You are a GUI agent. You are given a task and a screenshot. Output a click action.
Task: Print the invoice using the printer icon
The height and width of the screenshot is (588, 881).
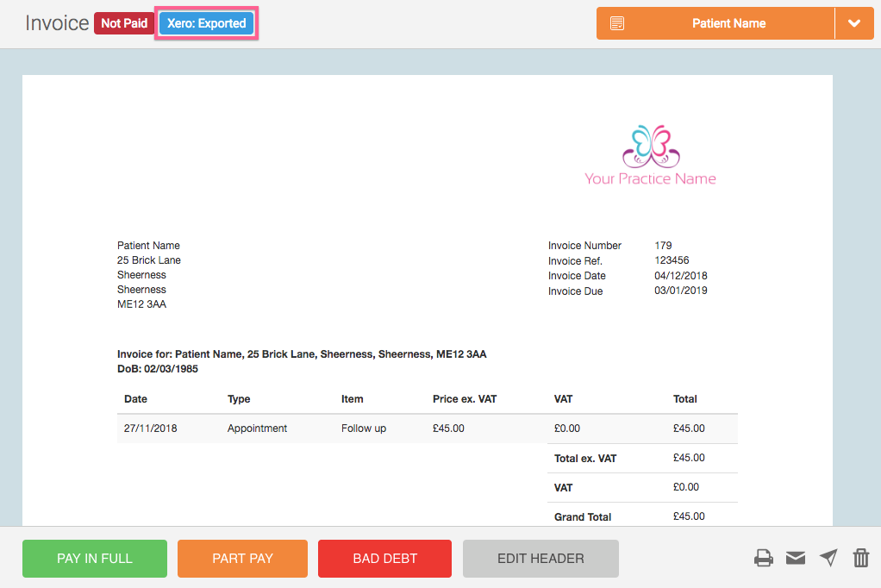[x=763, y=559]
